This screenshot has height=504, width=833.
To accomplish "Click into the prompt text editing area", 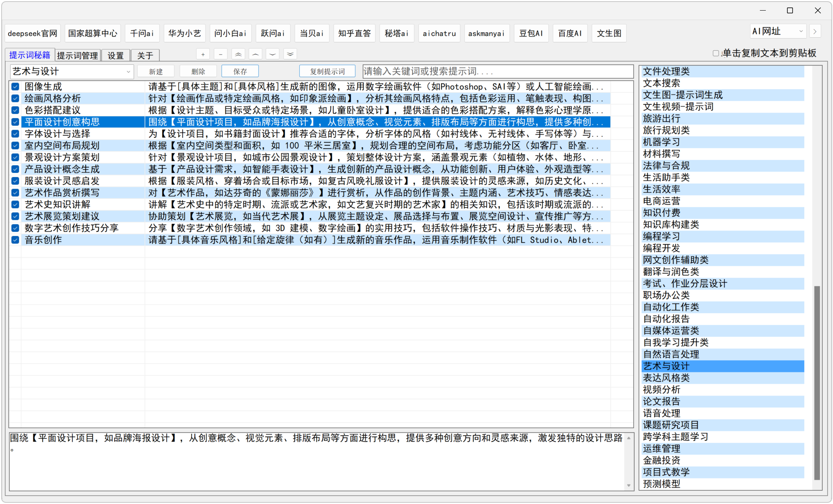I will (x=317, y=462).
